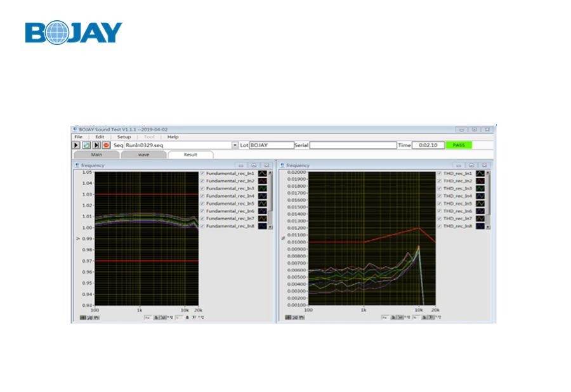Toggle the Fundamental_rec_In7 checkbox
Image resolution: width=571 pixels, height=392 pixels.
(x=202, y=218)
